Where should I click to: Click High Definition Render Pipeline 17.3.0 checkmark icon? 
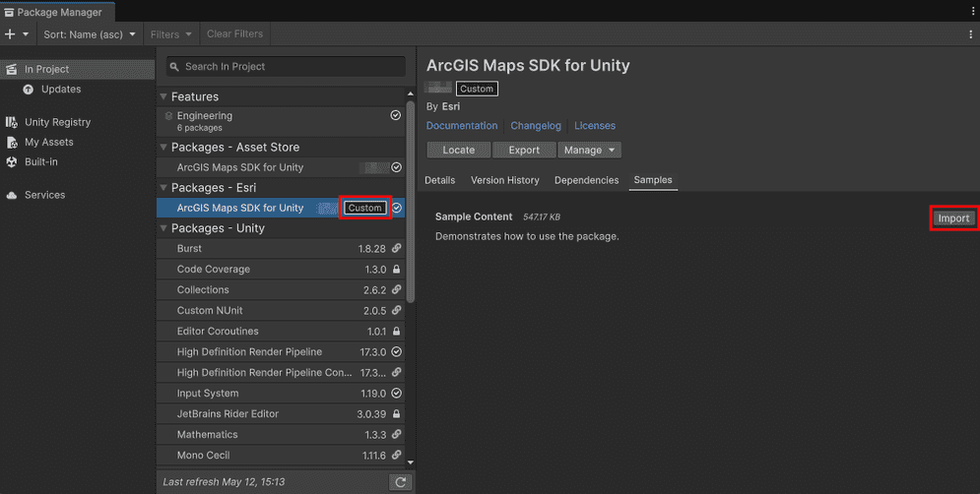(396, 352)
